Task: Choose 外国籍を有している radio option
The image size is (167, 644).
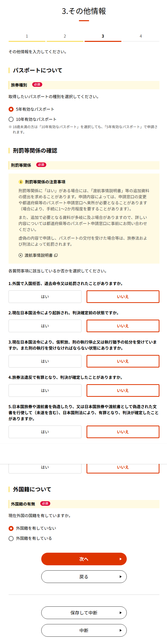Action: coord(11,538)
